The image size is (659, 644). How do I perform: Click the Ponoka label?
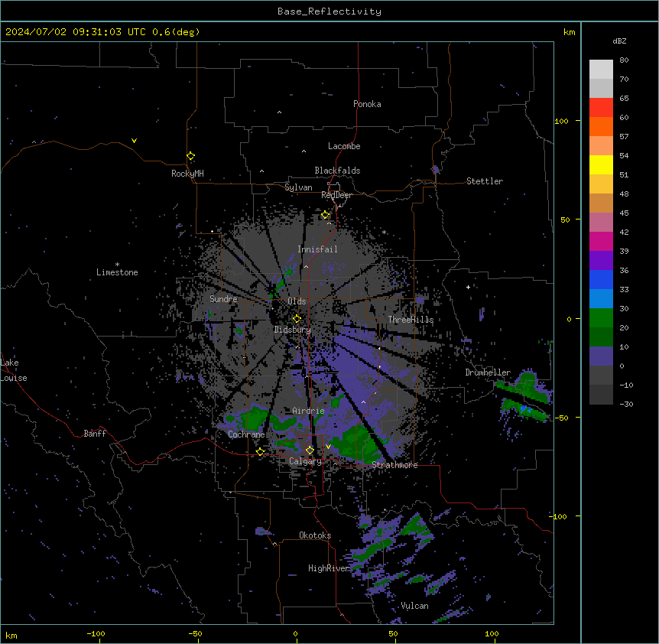[x=367, y=104]
